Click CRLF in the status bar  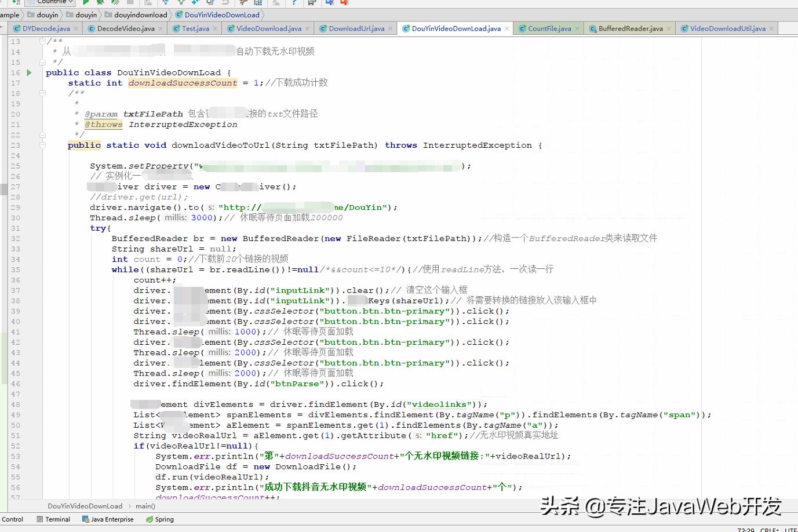[769, 530]
